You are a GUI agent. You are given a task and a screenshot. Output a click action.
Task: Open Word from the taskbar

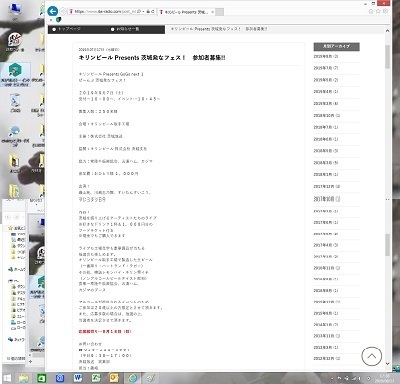pyautogui.click(x=78, y=378)
